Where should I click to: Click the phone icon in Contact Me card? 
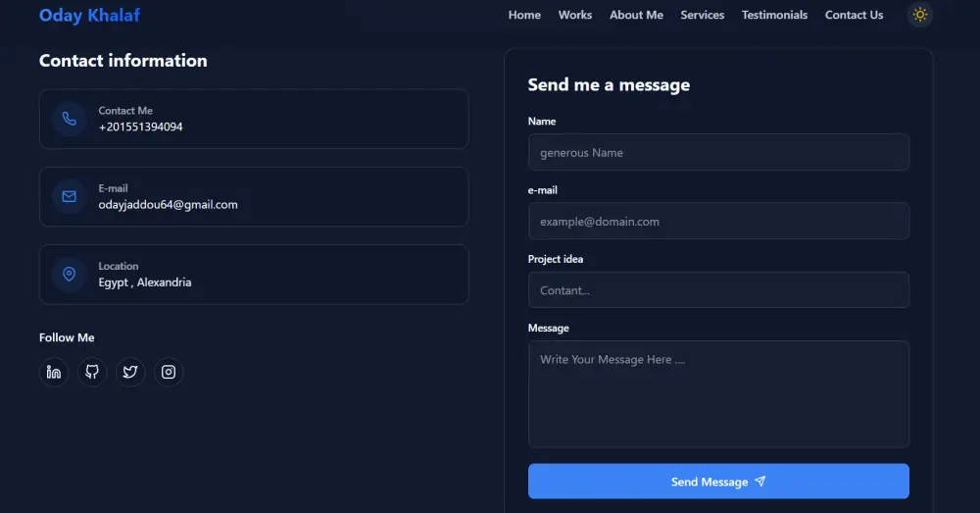tap(70, 119)
